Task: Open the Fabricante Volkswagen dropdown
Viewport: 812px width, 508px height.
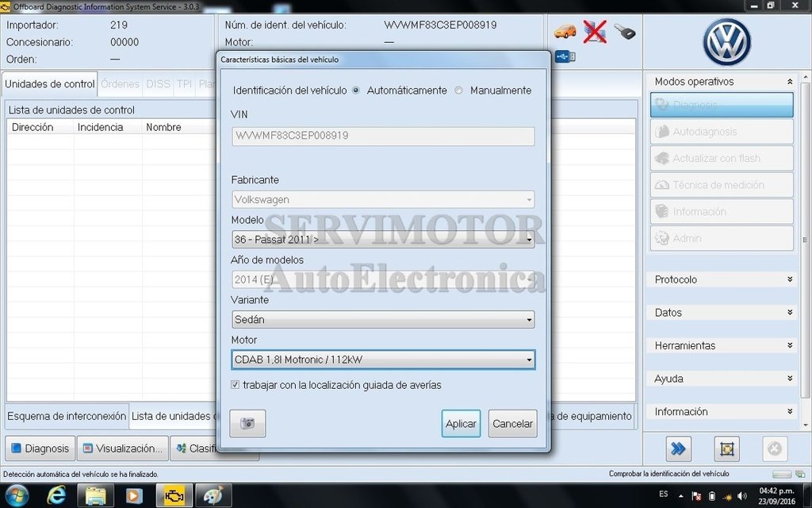Action: coord(383,199)
